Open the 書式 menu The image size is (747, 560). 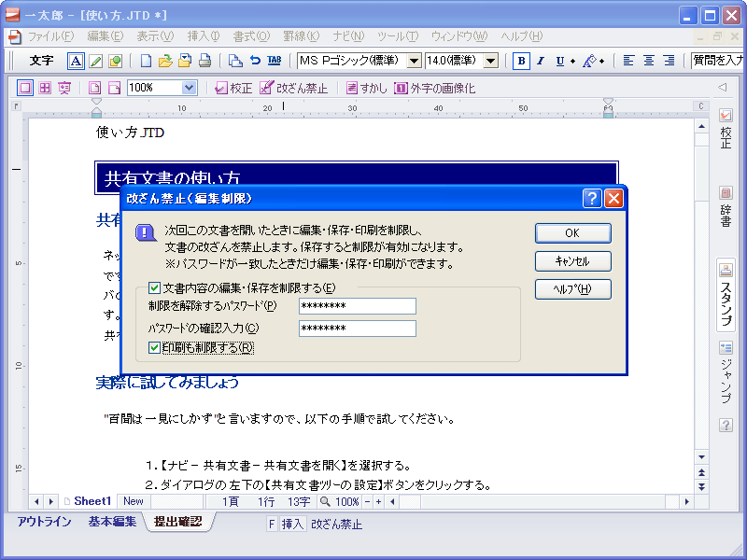251,36
